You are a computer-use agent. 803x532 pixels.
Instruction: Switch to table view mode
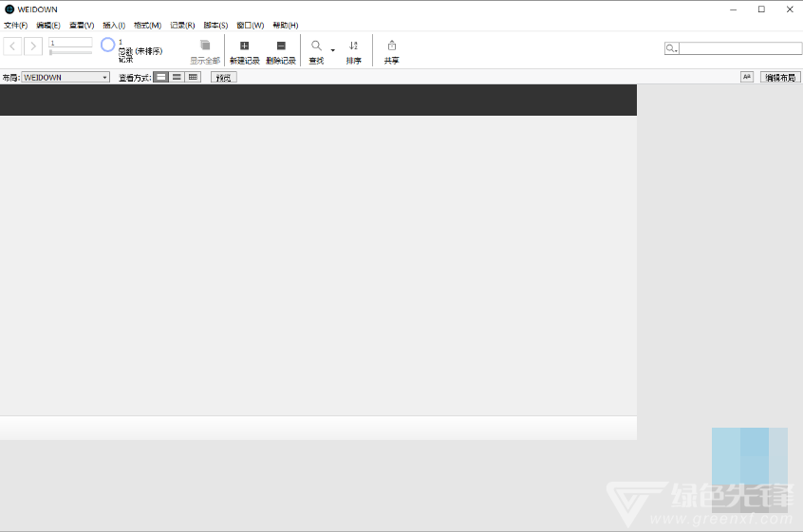(x=193, y=77)
